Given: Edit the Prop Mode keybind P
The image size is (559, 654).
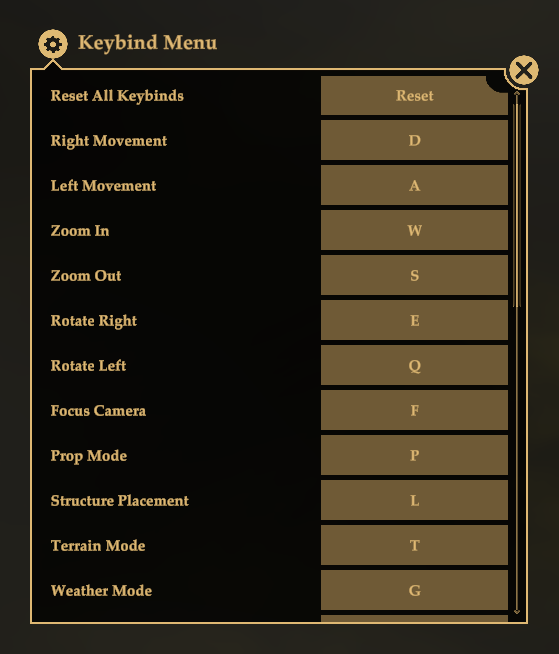Looking at the screenshot, I should (414, 455).
